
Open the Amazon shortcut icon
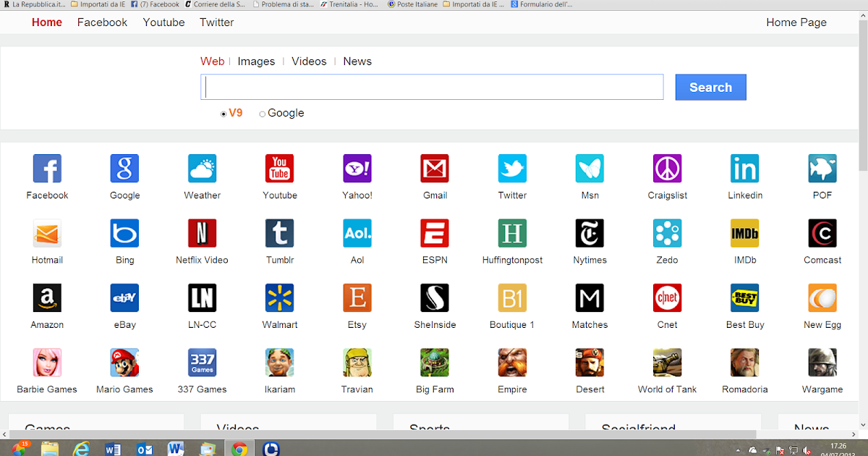[47, 297]
